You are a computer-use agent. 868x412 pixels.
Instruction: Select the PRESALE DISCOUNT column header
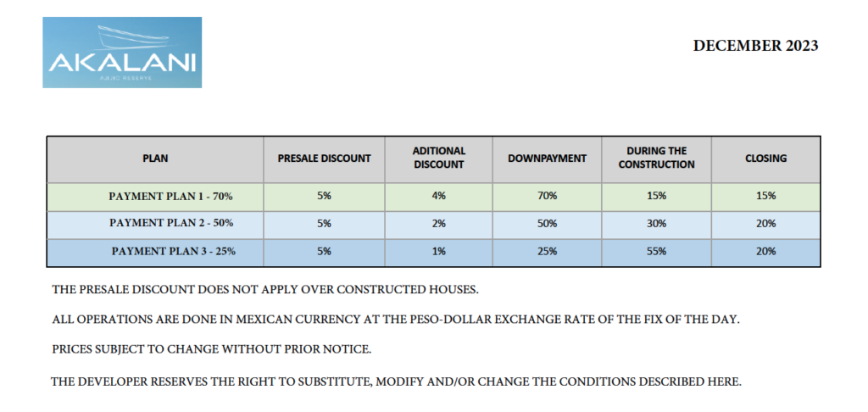(x=325, y=159)
